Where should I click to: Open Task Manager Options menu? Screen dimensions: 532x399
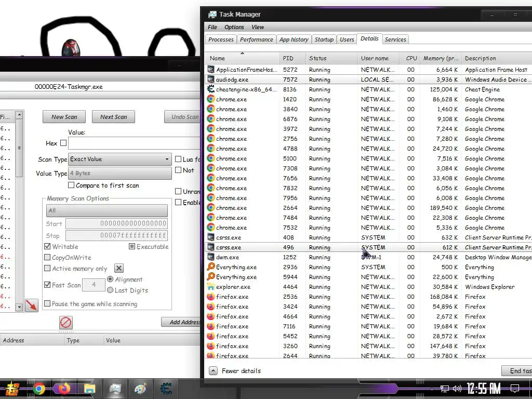click(234, 27)
